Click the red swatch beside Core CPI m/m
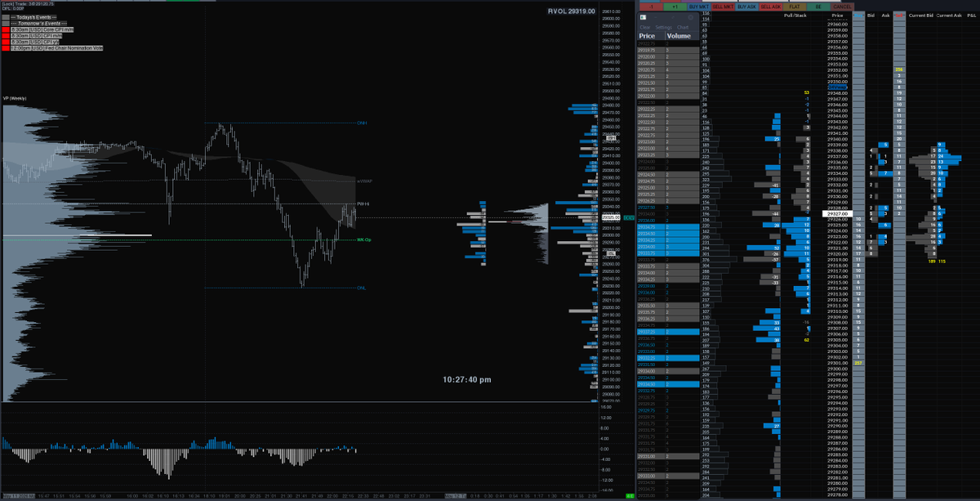Screen dimensions: 980x501 (x=6, y=31)
